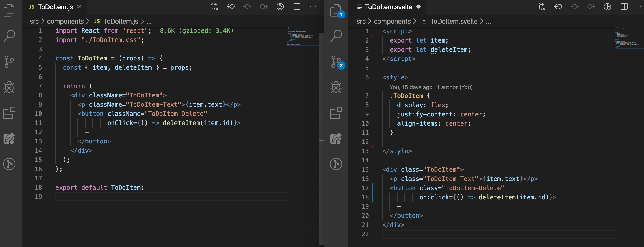Open the components breadcrumb in the left window
This screenshot has height=247, width=644.
[x=65, y=21]
